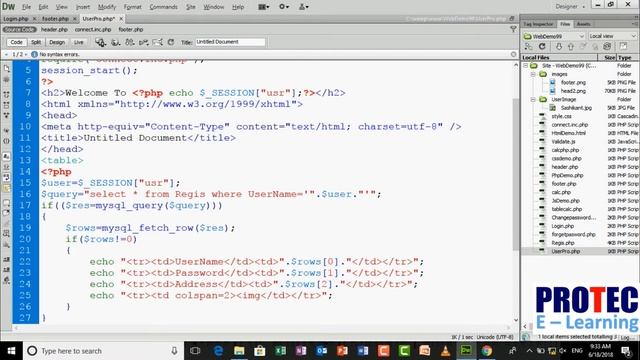
Task: Open Word from the taskbar
Action: pos(363,351)
